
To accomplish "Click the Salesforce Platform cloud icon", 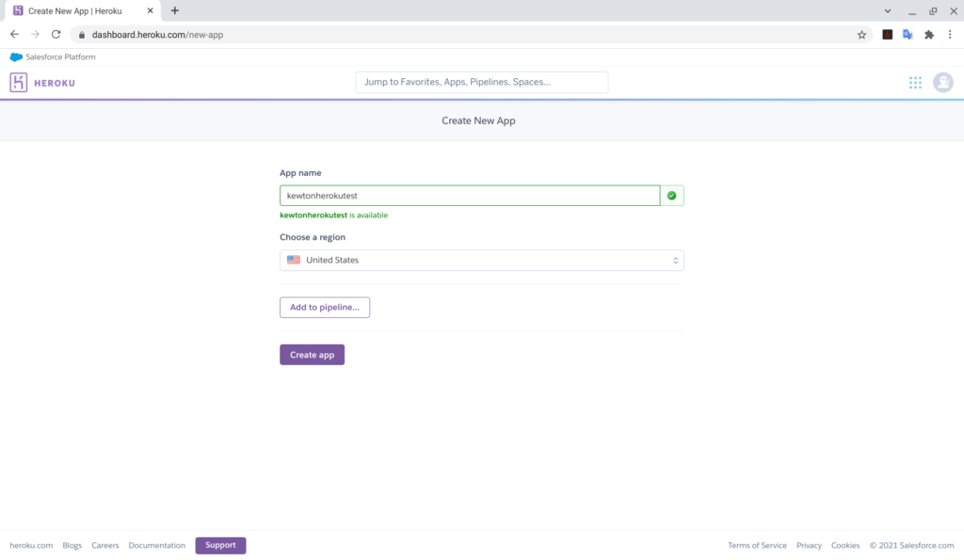I will click(x=15, y=56).
